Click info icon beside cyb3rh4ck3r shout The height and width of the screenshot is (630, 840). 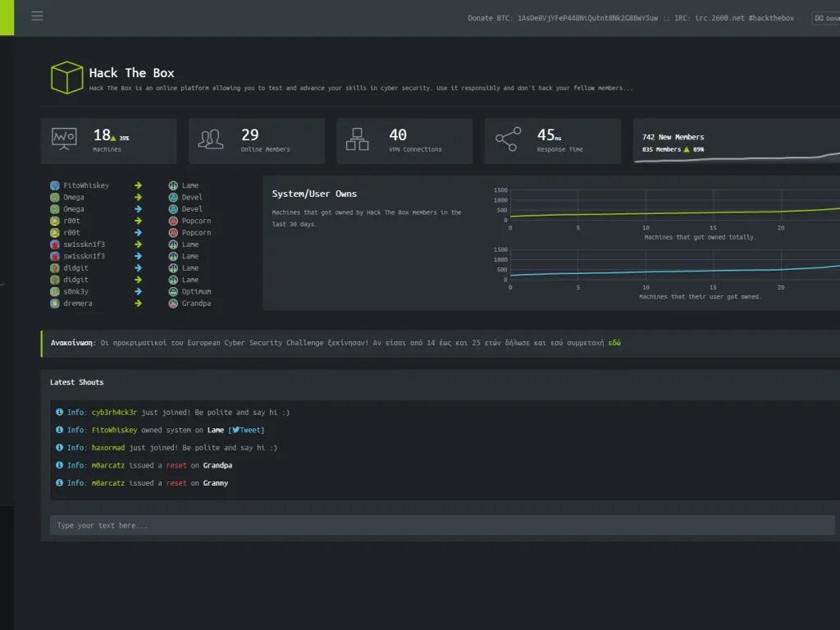click(59, 412)
